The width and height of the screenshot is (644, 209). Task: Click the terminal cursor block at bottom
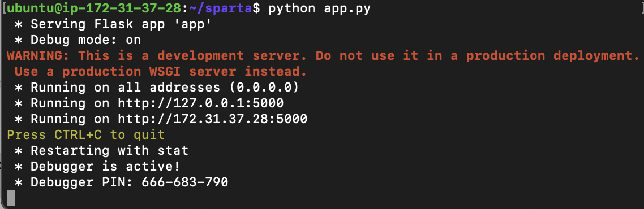[11, 198]
